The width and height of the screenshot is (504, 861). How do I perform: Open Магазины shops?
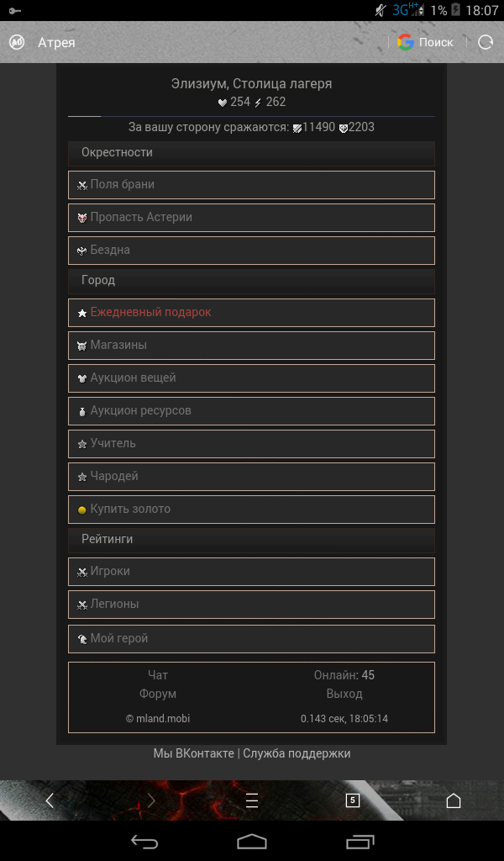click(x=251, y=346)
